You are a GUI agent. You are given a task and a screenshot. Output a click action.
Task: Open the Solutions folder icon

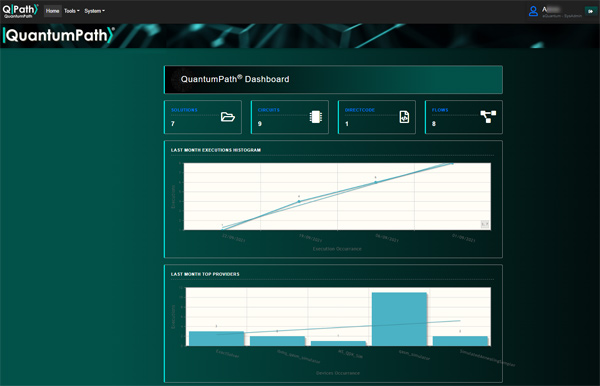pos(228,117)
